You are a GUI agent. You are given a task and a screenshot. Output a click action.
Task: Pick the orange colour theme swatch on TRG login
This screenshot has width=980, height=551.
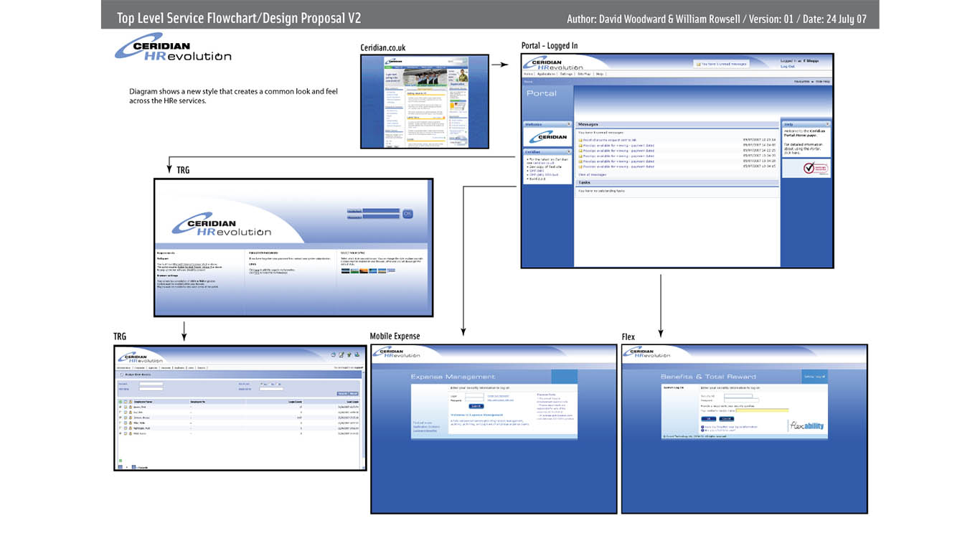pyautogui.click(x=364, y=271)
